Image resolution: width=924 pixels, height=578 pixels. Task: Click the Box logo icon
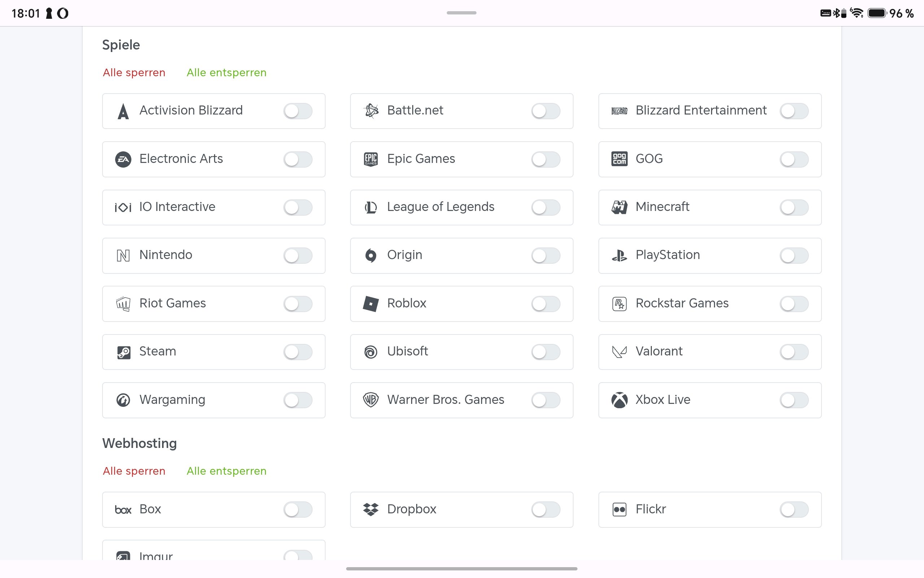pos(123,510)
